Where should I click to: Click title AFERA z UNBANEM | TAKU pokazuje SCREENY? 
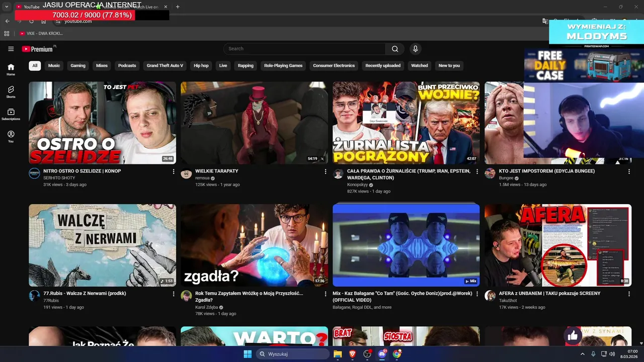click(x=549, y=293)
